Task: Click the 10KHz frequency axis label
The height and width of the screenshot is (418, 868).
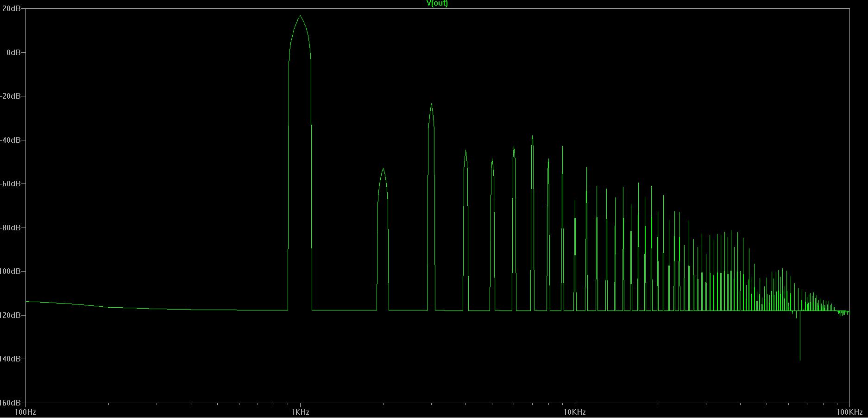Action: pyautogui.click(x=575, y=412)
